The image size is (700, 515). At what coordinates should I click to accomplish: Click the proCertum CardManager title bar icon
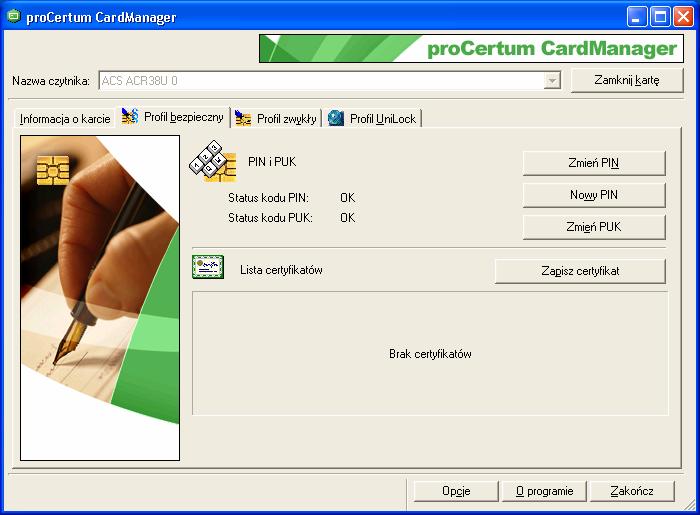coord(14,17)
